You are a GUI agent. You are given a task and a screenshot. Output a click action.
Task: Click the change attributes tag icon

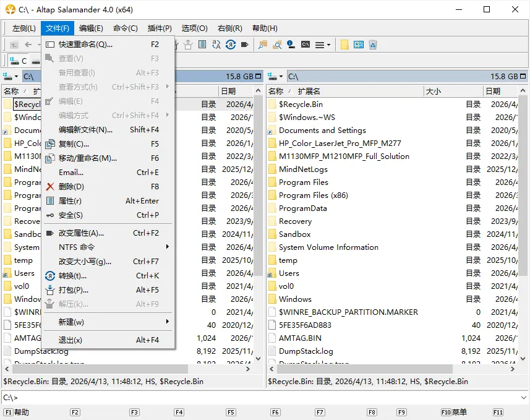245,45
